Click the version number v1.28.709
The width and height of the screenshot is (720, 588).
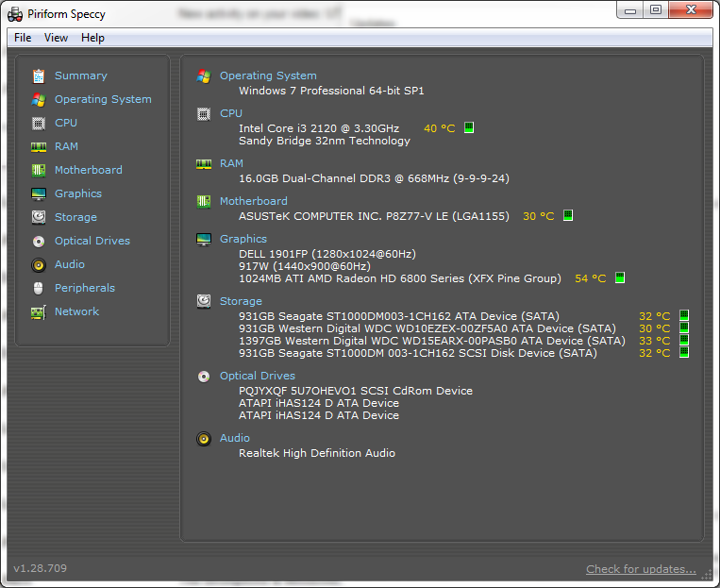pos(40,568)
